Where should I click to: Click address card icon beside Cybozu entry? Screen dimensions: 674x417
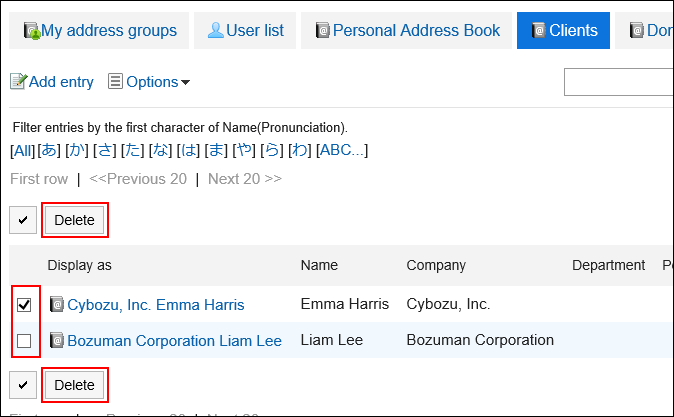coord(57,304)
